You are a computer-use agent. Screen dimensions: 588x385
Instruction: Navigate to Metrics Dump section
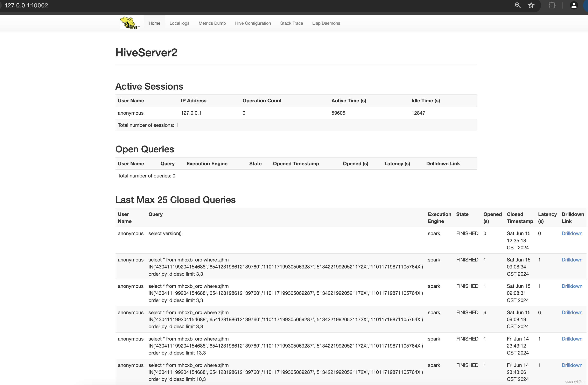[x=212, y=23]
